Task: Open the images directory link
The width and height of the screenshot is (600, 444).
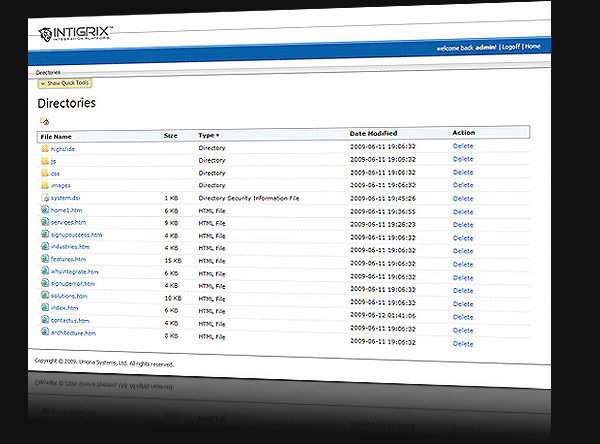Action: (x=60, y=186)
